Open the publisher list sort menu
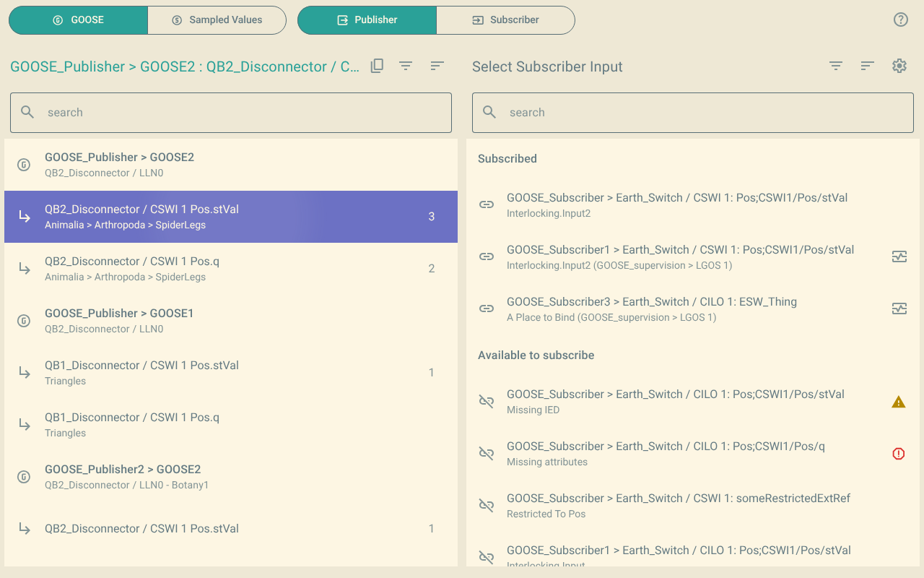 pos(437,66)
